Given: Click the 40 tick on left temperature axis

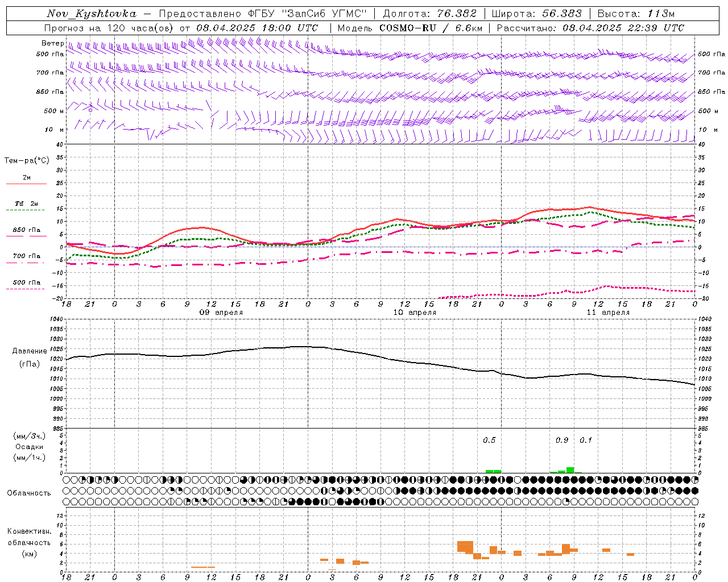Looking at the screenshot, I should pos(59,144).
